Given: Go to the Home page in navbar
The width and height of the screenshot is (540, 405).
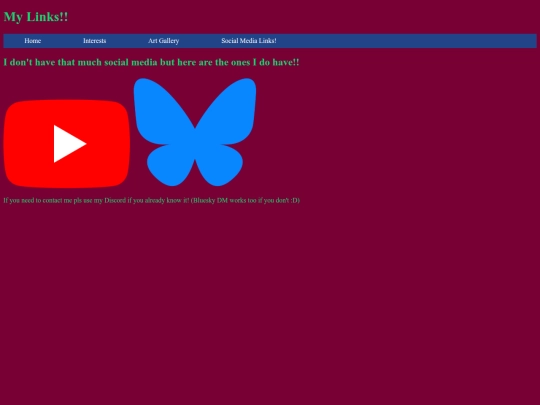Looking at the screenshot, I should coord(33,41).
